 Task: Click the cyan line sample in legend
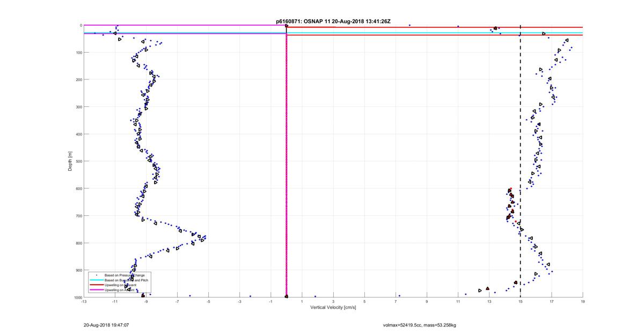(97, 280)
